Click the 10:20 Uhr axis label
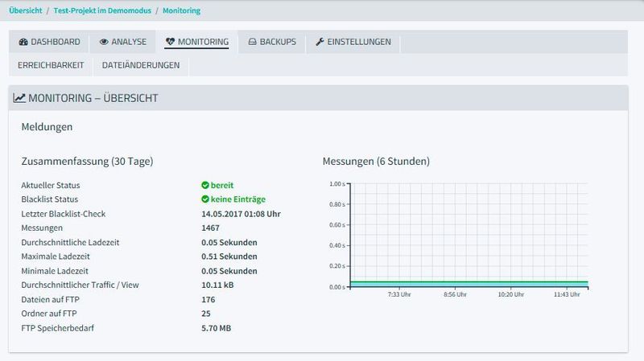The image size is (644, 361). 511,294
